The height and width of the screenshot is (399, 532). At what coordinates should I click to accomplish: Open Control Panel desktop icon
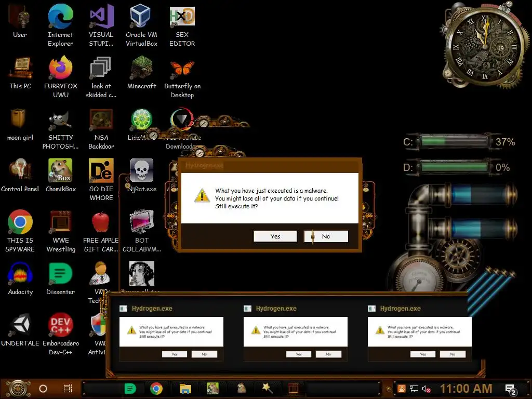tap(20, 176)
